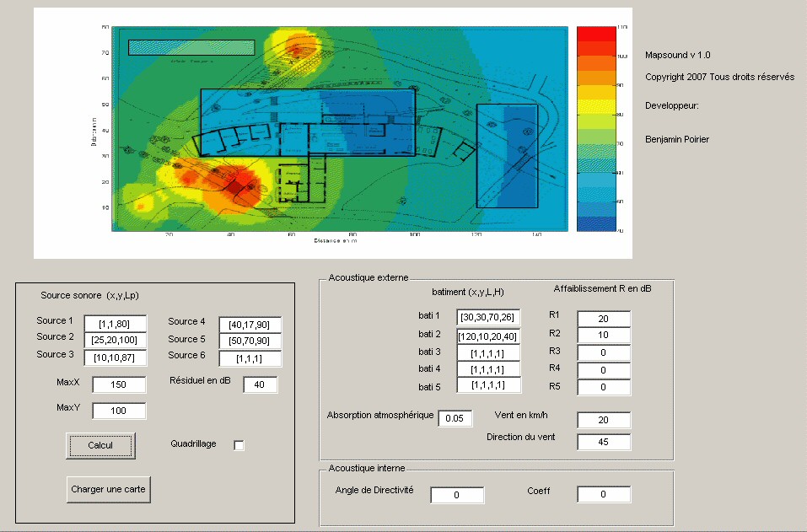
Task: Click the large building outline on the map
Action: pos(308,122)
